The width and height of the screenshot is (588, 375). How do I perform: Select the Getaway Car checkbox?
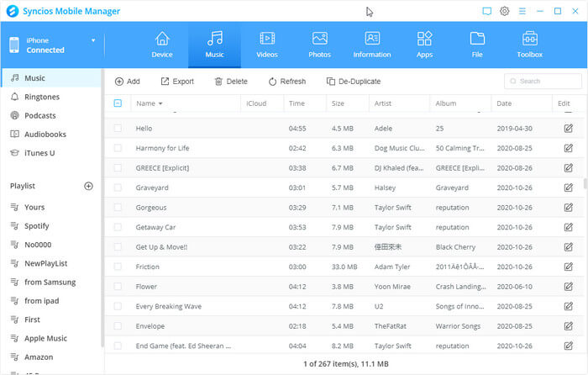coord(118,227)
